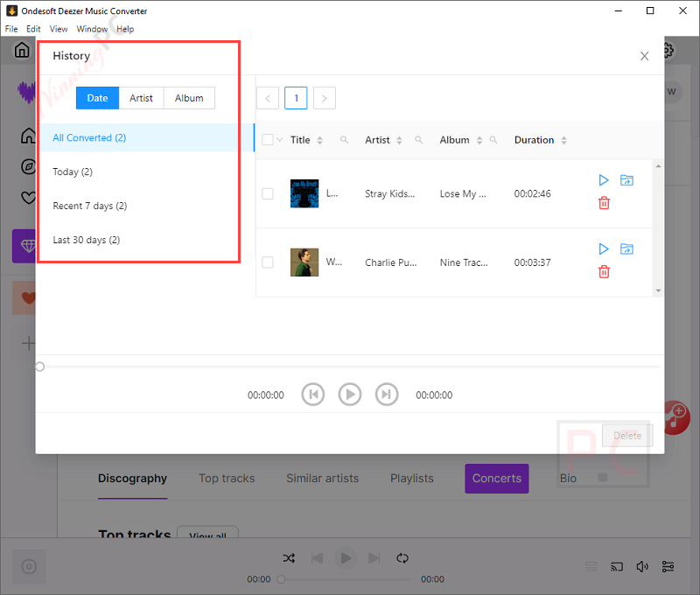Screen dimensions: 700x595
Task: Open the Window menu
Action: [92, 29]
